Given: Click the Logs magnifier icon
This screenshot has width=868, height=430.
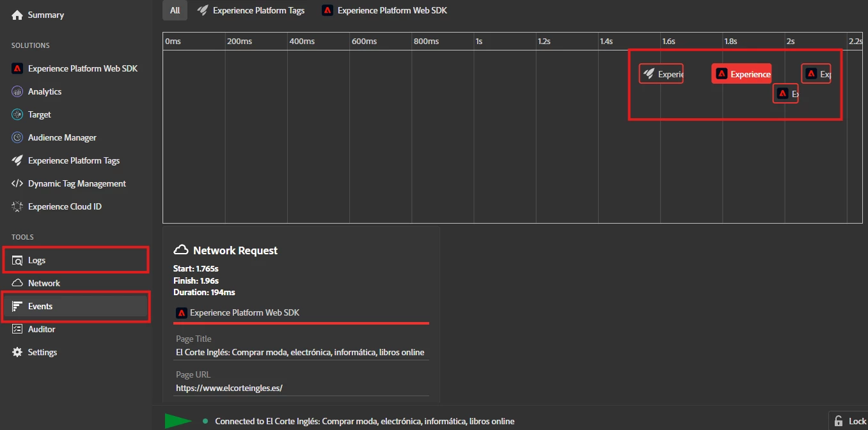Looking at the screenshot, I should coord(17,260).
